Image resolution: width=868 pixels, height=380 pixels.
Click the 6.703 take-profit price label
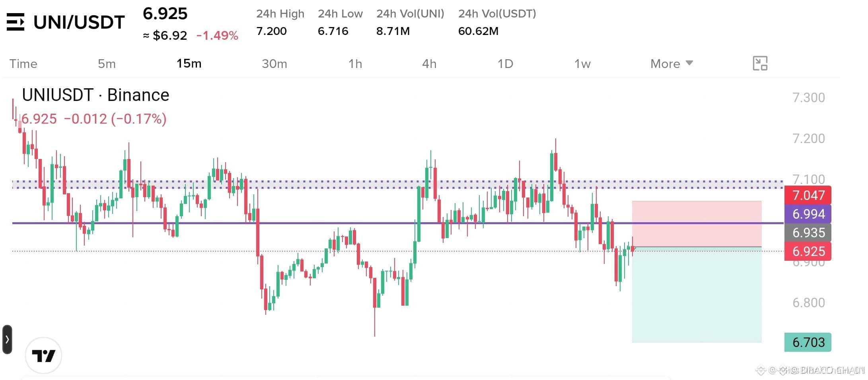[x=808, y=342]
